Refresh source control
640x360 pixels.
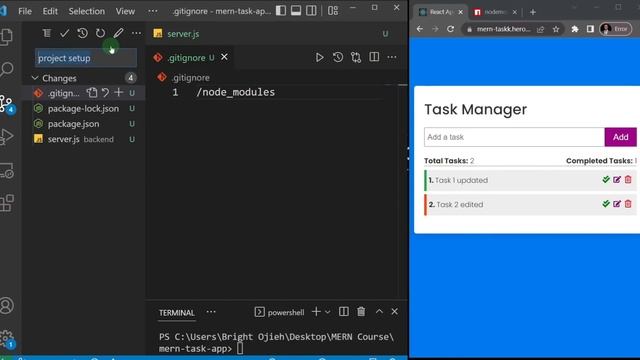coord(100,33)
